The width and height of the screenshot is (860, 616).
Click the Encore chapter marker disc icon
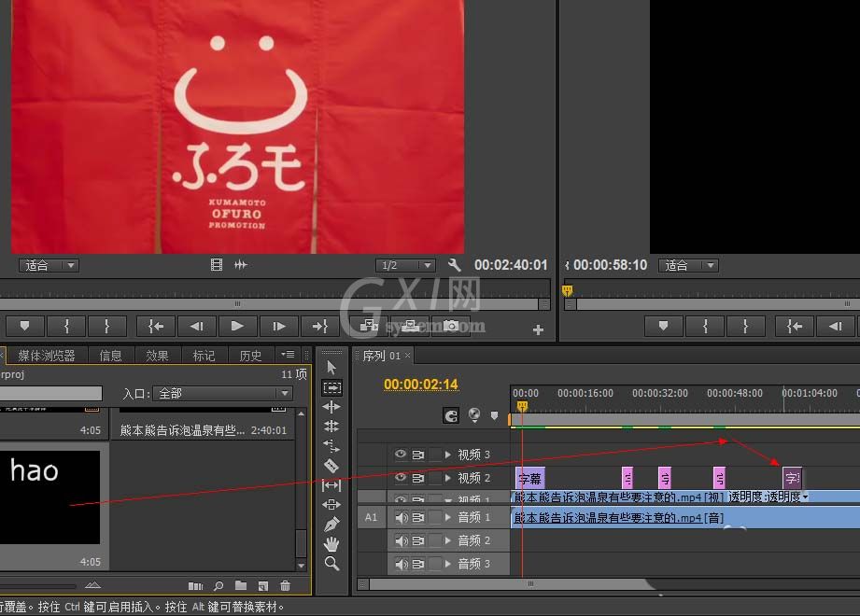point(474,415)
